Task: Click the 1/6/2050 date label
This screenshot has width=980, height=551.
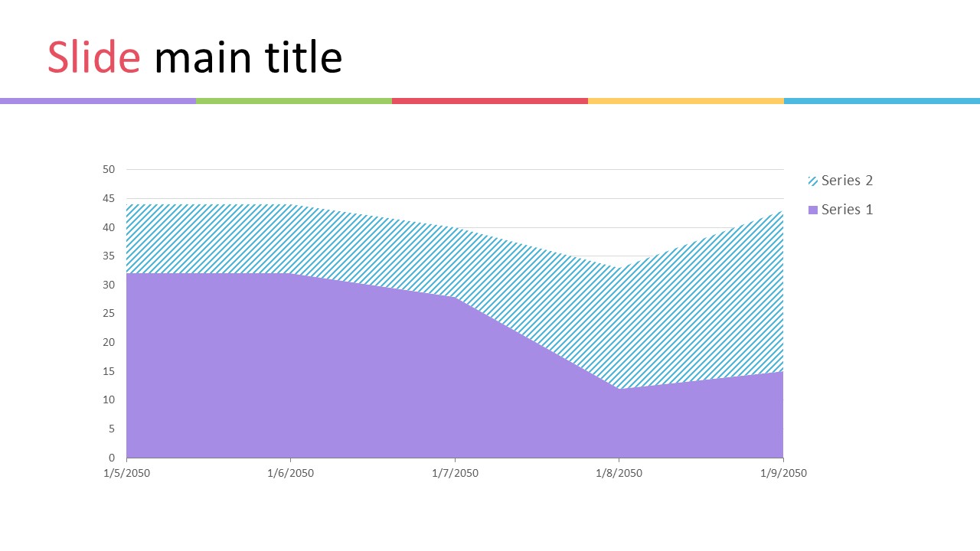Action: click(x=291, y=473)
